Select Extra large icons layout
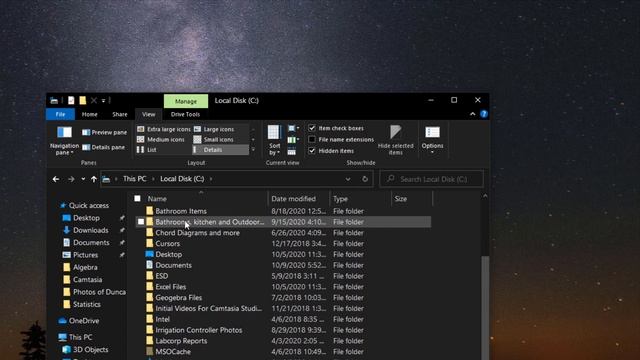This screenshot has width=640, height=360. coord(164,129)
